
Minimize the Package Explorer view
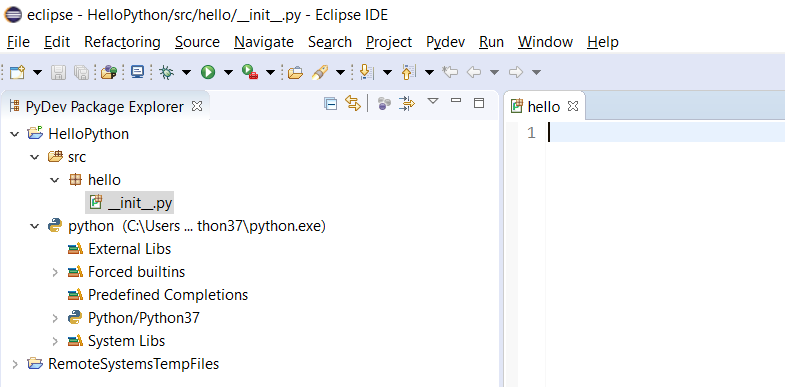[x=456, y=101]
